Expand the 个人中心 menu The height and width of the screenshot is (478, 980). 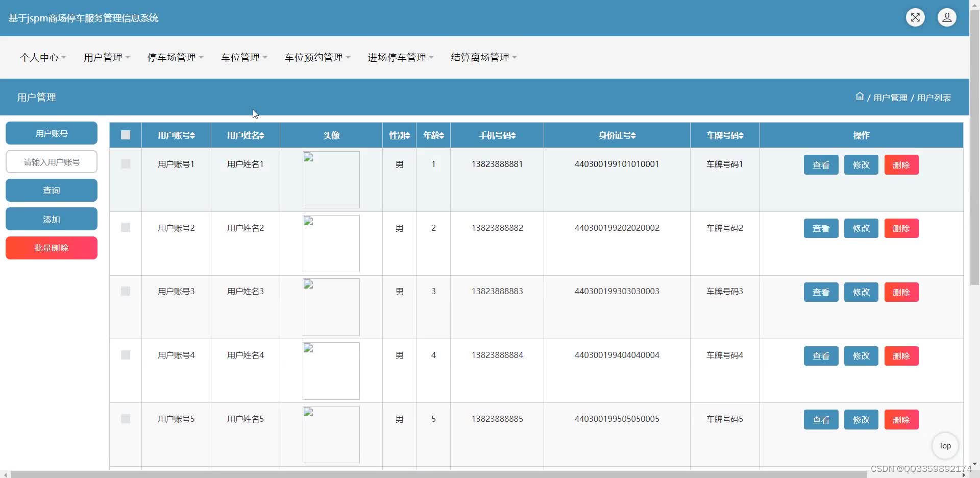click(x=43, y=58)
